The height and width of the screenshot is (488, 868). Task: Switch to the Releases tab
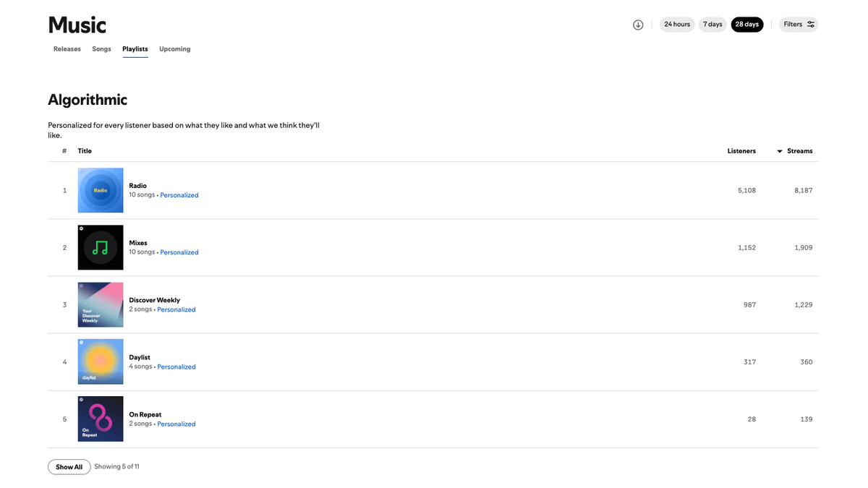click(67, 49)
